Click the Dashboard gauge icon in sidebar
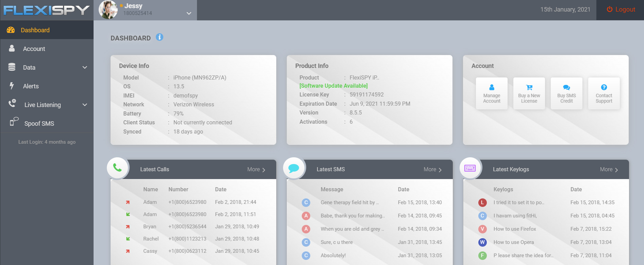 pos(11,30)
